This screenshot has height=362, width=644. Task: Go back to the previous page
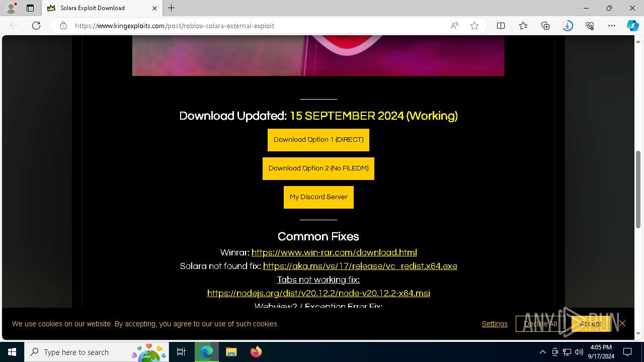(15, 26)
